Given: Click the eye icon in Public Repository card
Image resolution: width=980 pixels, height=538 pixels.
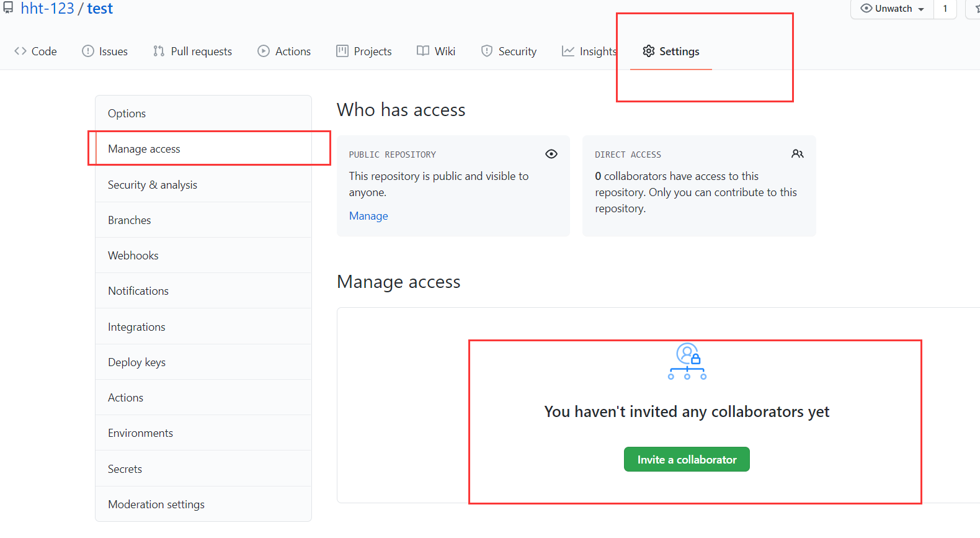Looking at the screenshot, I should point(551,154).
